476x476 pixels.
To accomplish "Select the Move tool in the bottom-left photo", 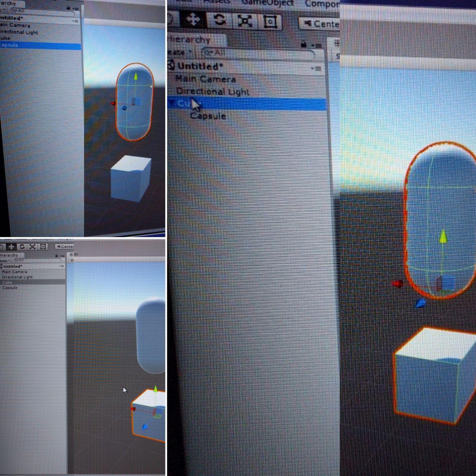I will pyautogui.click(x=11, y=247).
